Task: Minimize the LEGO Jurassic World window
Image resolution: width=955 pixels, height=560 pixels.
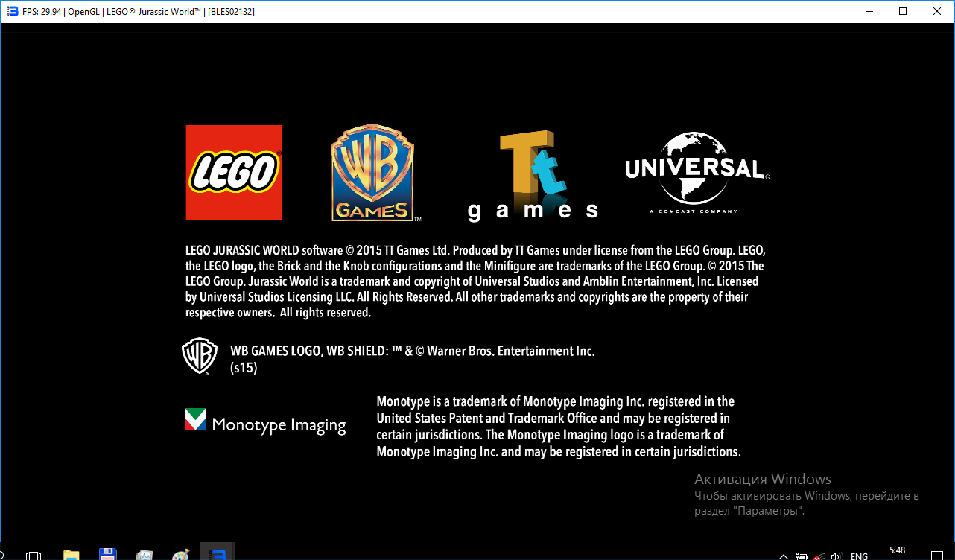Action: pos(869,11)
